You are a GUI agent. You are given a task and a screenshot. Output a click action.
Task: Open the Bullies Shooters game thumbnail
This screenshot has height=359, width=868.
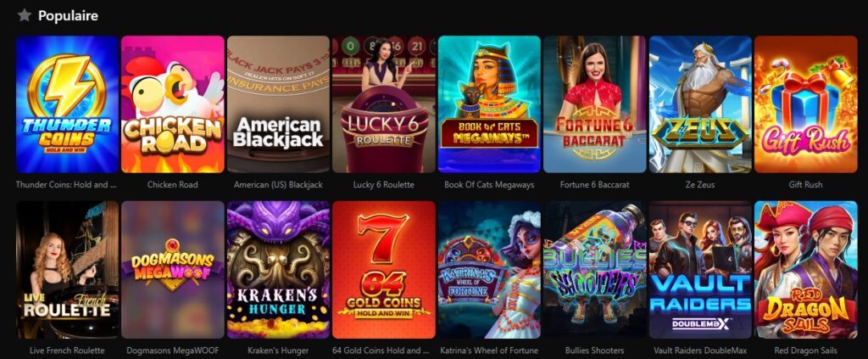[x=594, y=270]
